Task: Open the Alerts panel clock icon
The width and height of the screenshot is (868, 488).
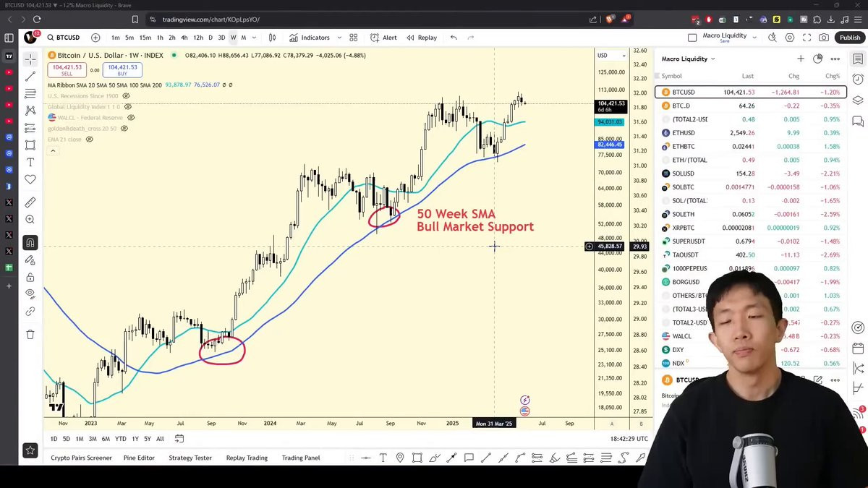Action: pos(858,79)
